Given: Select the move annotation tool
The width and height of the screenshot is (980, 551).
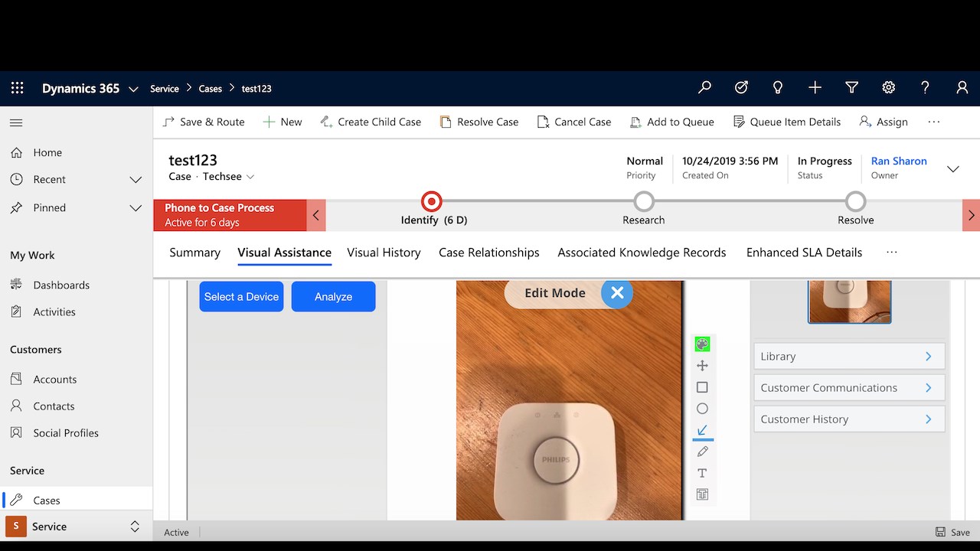Looking at the screenshot, I should tap(702, 366).
